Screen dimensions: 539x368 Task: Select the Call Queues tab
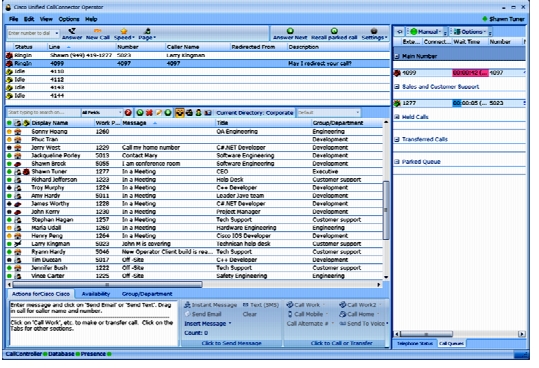[x=451, y=343]
